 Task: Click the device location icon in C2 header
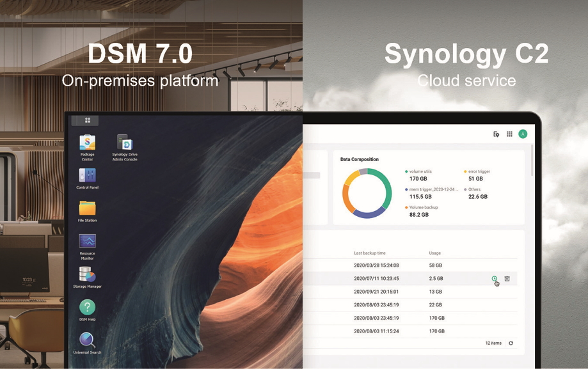pyautogui.click(x=496, y=134)
